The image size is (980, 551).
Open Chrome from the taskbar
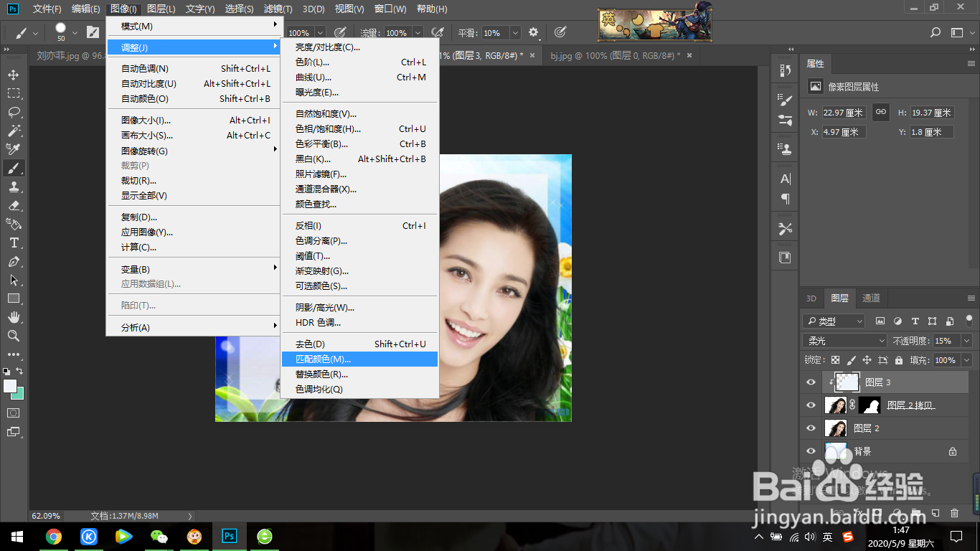pyautogui.click(x=53, y=536)
